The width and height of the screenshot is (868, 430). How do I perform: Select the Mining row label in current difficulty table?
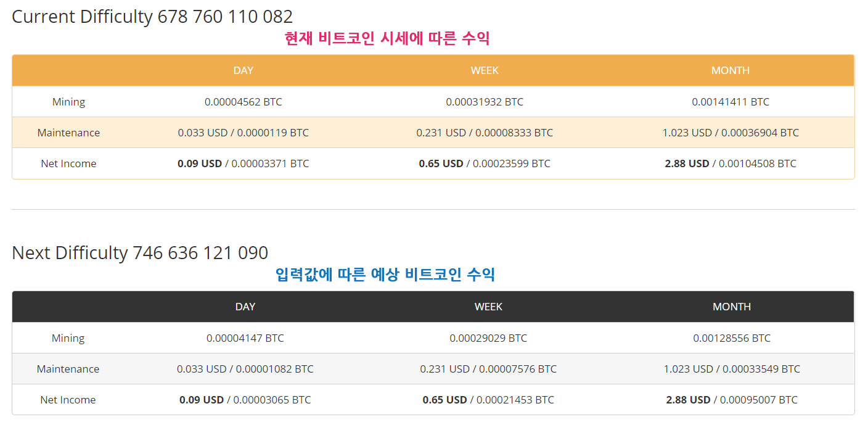point(68,102)
